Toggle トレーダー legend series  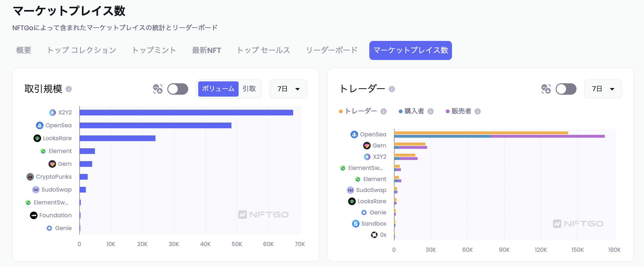[x=358, y=111]
